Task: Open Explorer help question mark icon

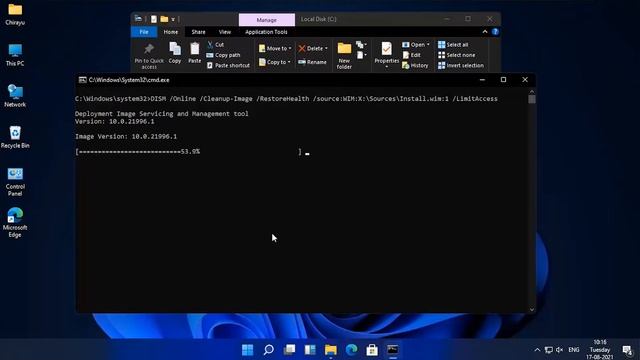Action: click(495, 32)
